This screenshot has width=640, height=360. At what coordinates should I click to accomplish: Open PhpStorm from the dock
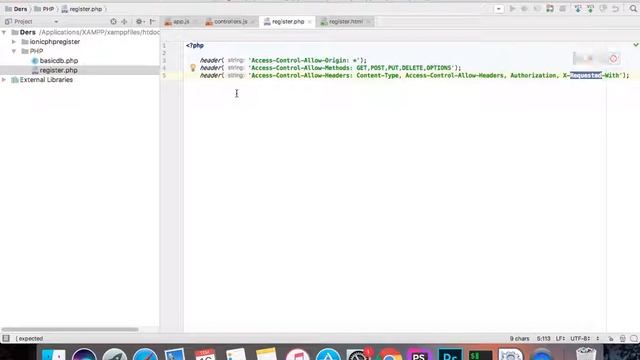(419, 354)
